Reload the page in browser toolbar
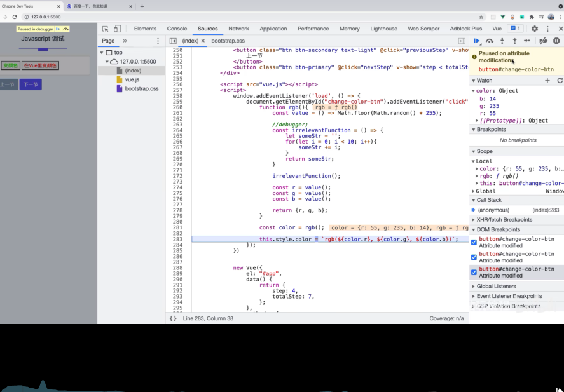Viewport: 564px width, 392px height. point(15,17)
